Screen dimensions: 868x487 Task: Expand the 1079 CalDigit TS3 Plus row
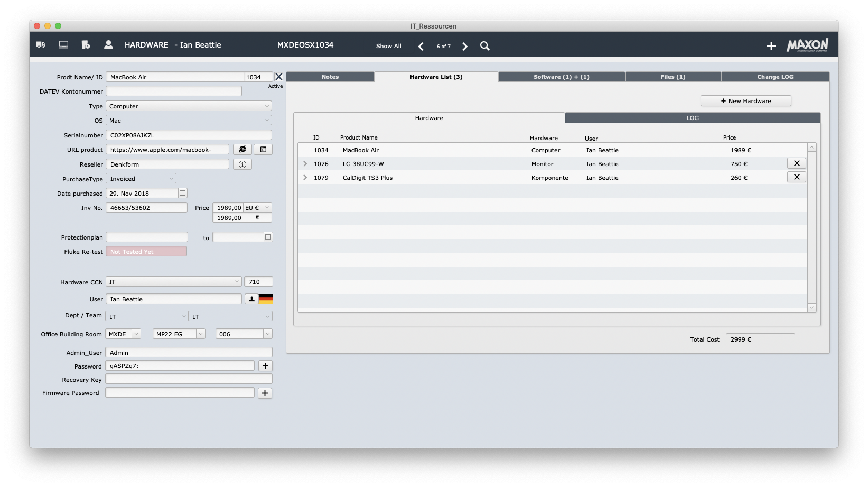coord(305,178)
